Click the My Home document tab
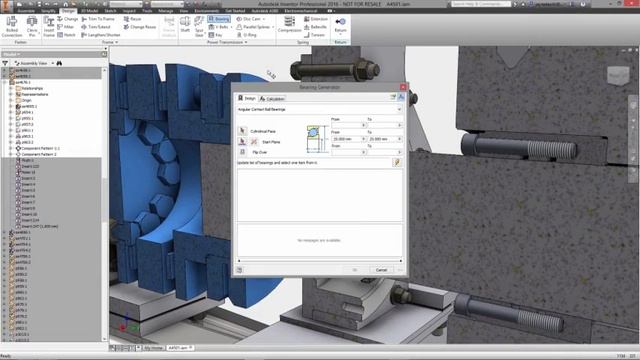The width and height of the screenshot is (640, 360). [153, 348]
